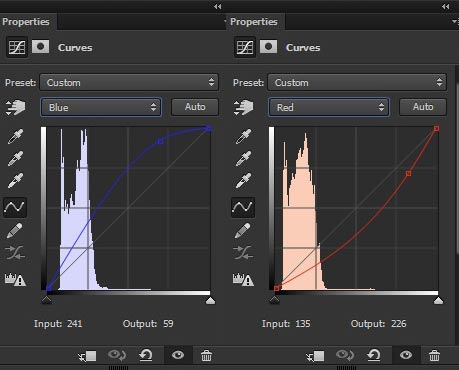The image size is (459, 370).
Task: Switch to layer mask view in right panel
Action: tap(268, 47)
